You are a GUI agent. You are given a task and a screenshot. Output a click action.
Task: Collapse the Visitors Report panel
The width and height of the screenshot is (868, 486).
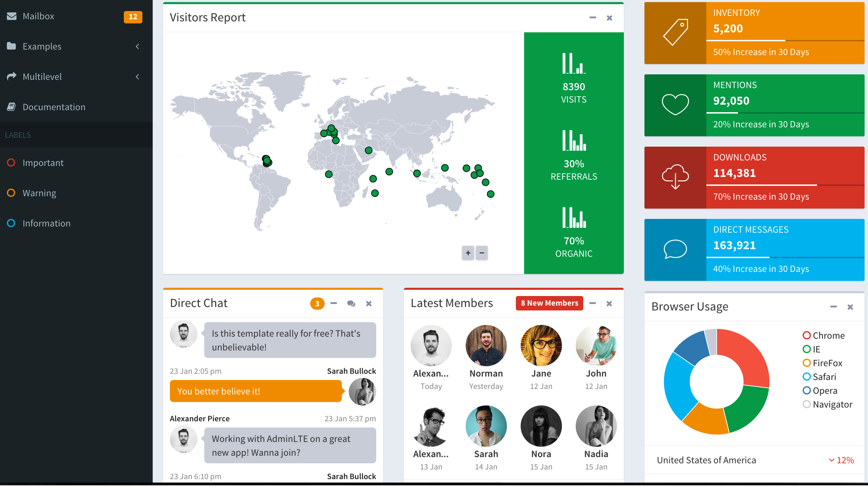593,18
